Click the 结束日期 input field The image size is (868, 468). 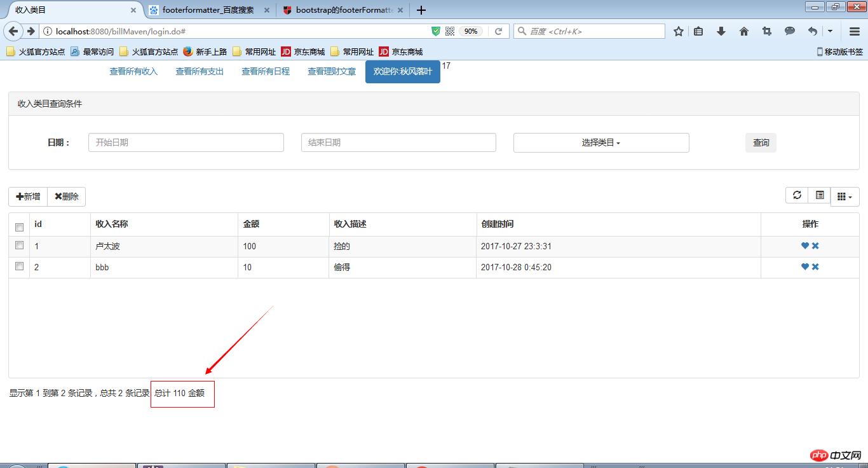pyautogui.click(x=398, y=142)
